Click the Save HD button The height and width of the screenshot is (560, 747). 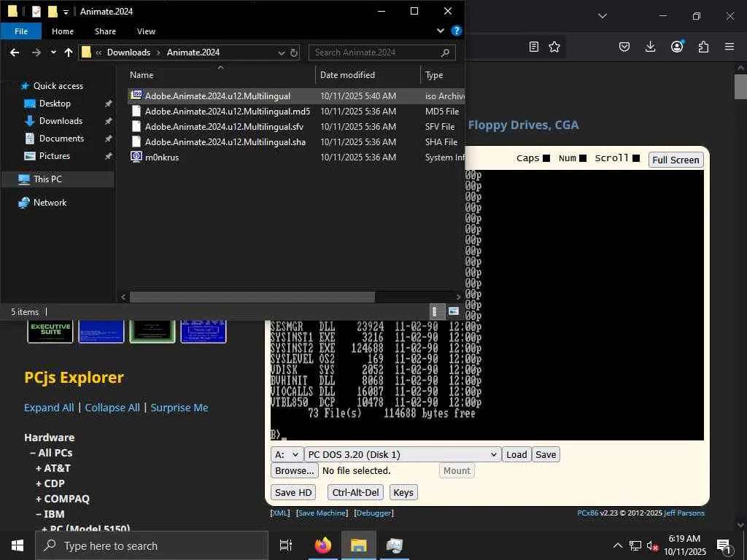point(293,493)
